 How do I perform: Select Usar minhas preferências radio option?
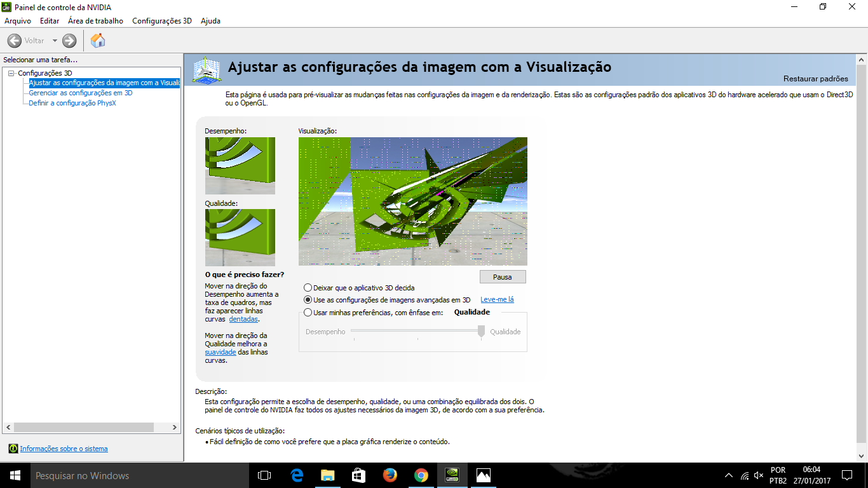pos(374,313)
